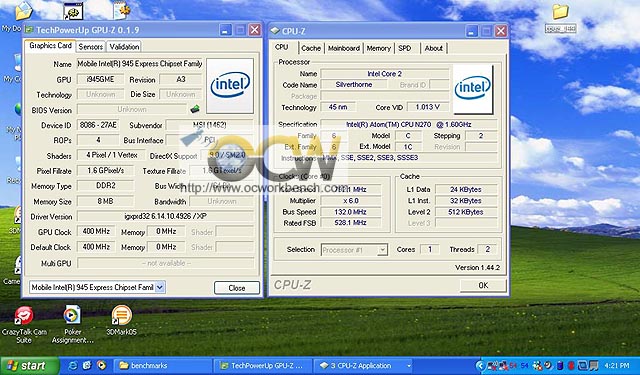This screenshot has width=640, height=375.
Task: Open Processor #1 selection dropdown in CPU-Z
Action: coord(382,250)
